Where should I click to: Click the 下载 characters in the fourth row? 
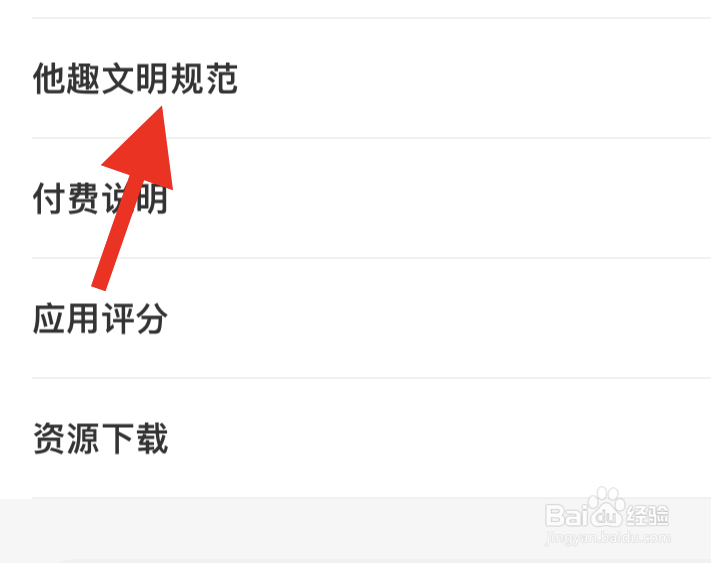pyautogui.click(x=135, y=438)
